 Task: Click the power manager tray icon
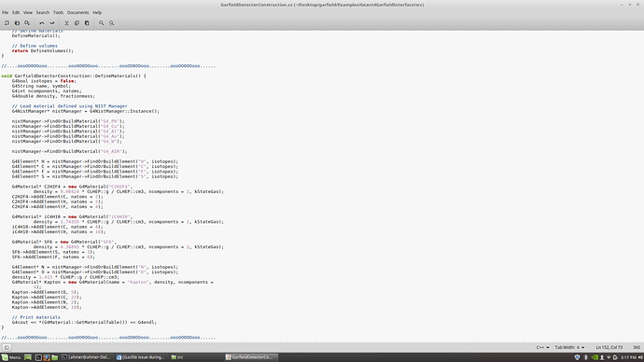[615, 357]
